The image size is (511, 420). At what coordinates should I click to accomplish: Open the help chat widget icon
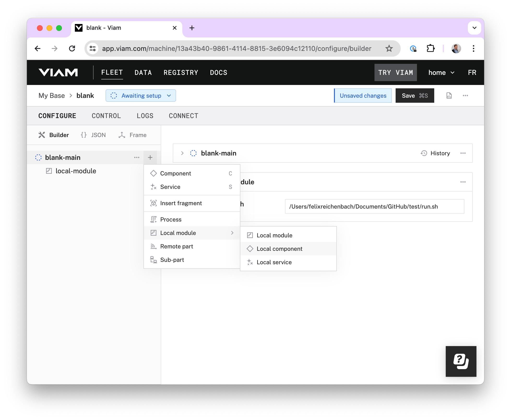click(460, 361)
